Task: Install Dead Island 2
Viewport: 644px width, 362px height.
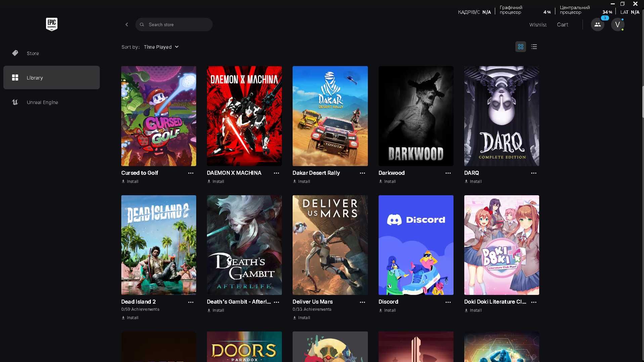Action: [x=130, y=318]
